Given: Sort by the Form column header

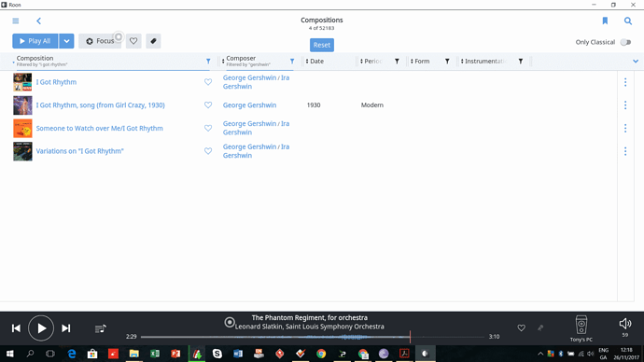Looking at the screenshot, I should pos(422,62).
